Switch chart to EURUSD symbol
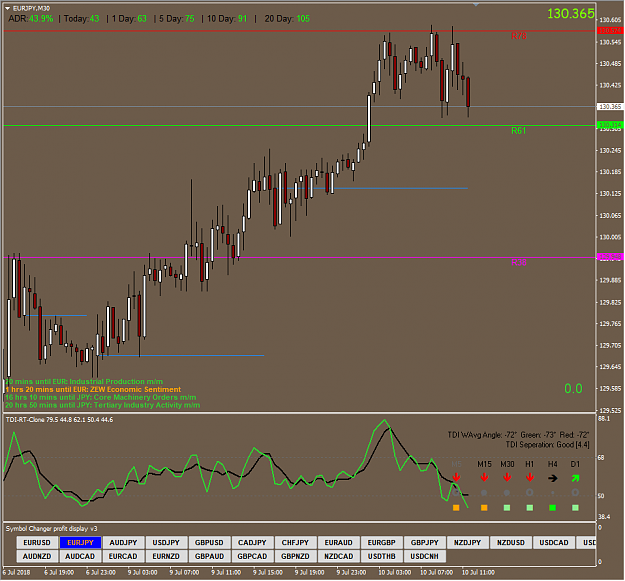Image resolution: width=625 pixels, height=581 pixels. coord(37,543)
